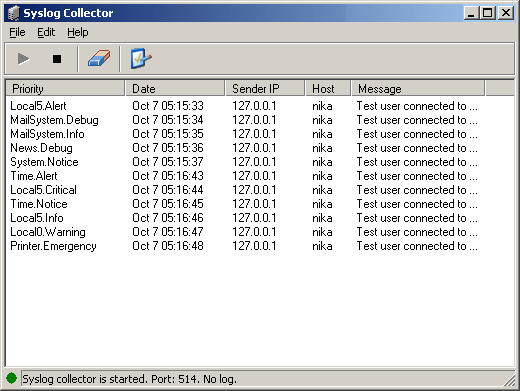
Task: Click date Oct 7 05:16:45
Action: (x=168, y=204)
